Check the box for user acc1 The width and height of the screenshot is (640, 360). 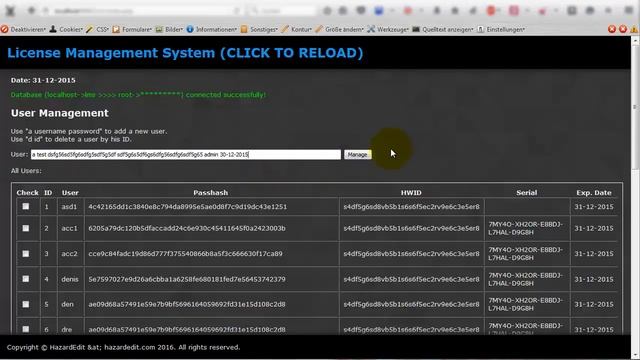coord(26,228)
